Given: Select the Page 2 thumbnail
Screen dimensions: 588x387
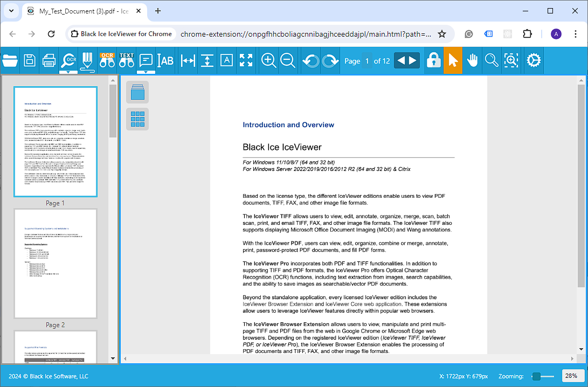Looking at the screenshot, I should (56, 264).
